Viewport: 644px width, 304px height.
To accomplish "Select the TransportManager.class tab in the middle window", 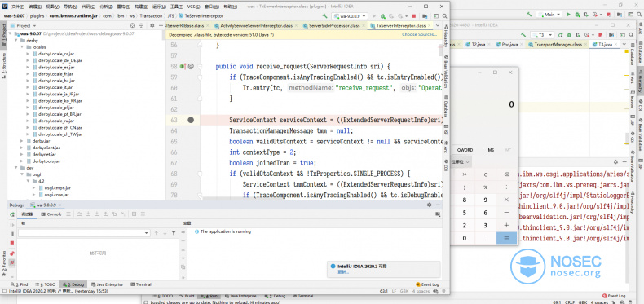I will point(558,44).
